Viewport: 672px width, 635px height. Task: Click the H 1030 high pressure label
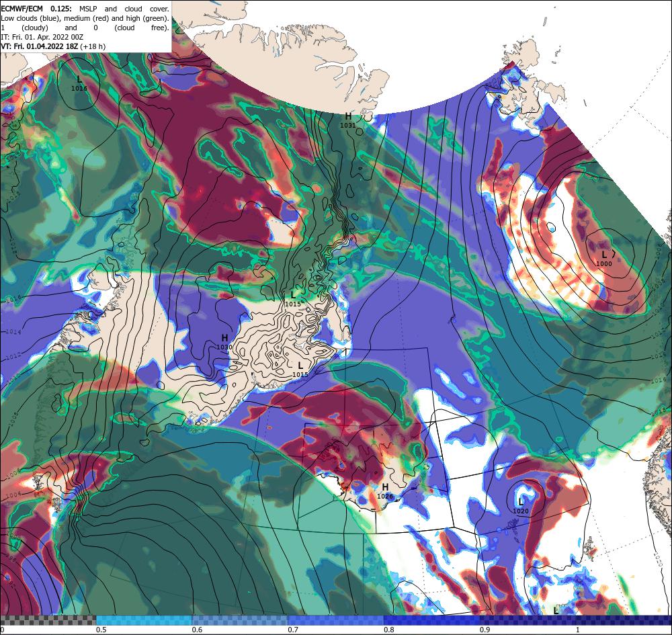(224, 342)
